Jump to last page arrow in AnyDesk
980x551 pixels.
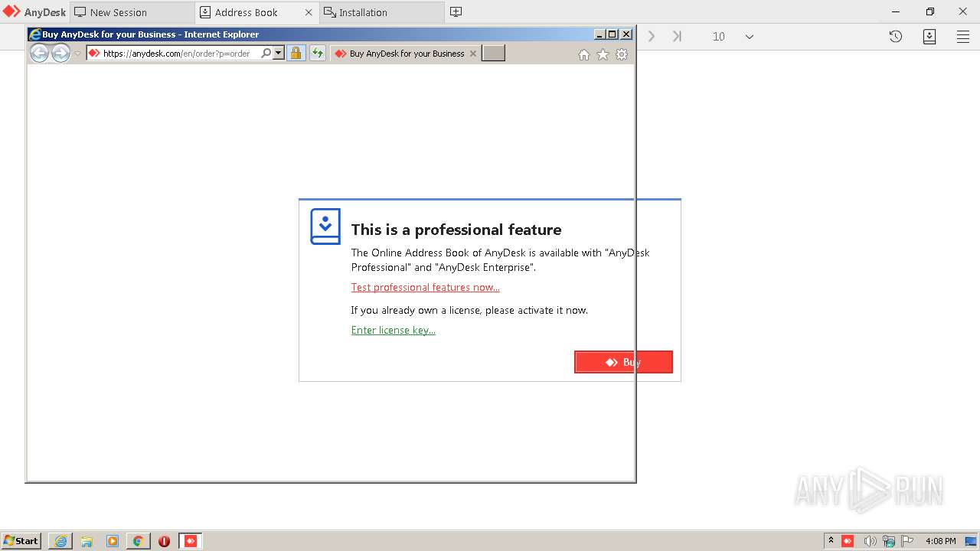[677, 36]
